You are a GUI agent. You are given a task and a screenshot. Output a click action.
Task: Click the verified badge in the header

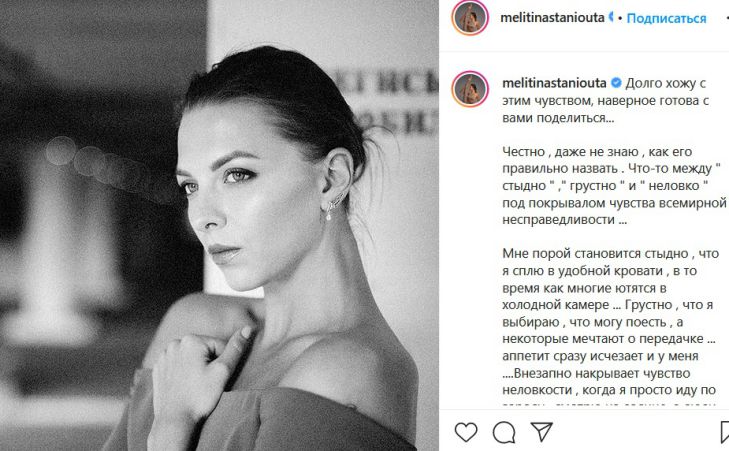pos(611,18)
